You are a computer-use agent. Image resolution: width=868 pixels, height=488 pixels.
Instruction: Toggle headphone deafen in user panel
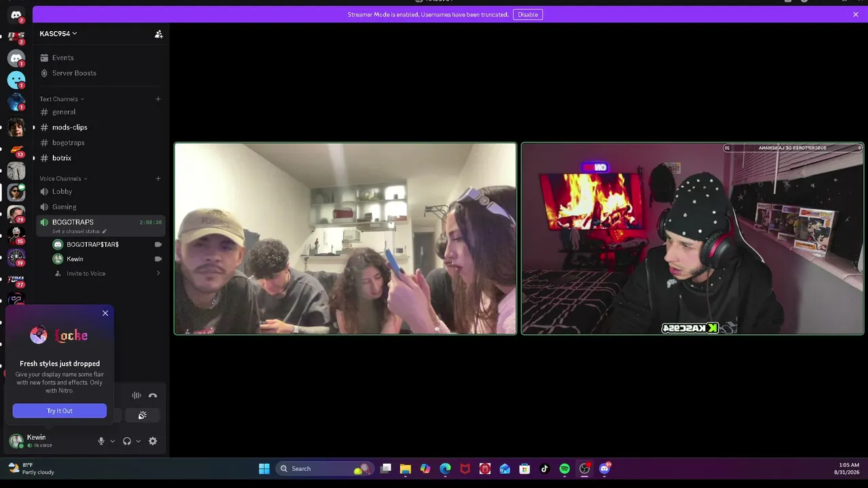click(127, 441)
